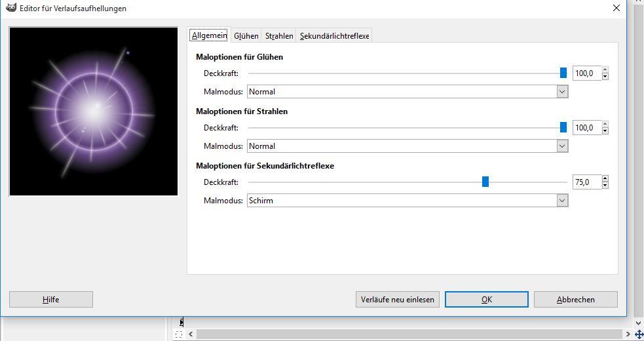
Task: Open the Schirm Malmodus dropdown for Sekundärlichtreflexe
Action: (407, 200)
